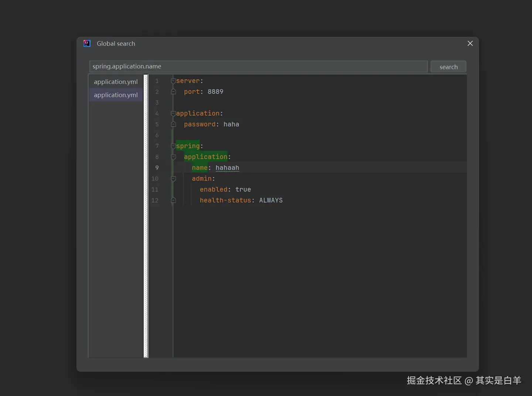Screen dimensions: 532x396
Task: Place the cursor on the hahaah value
Action: (x=227, y=168)
